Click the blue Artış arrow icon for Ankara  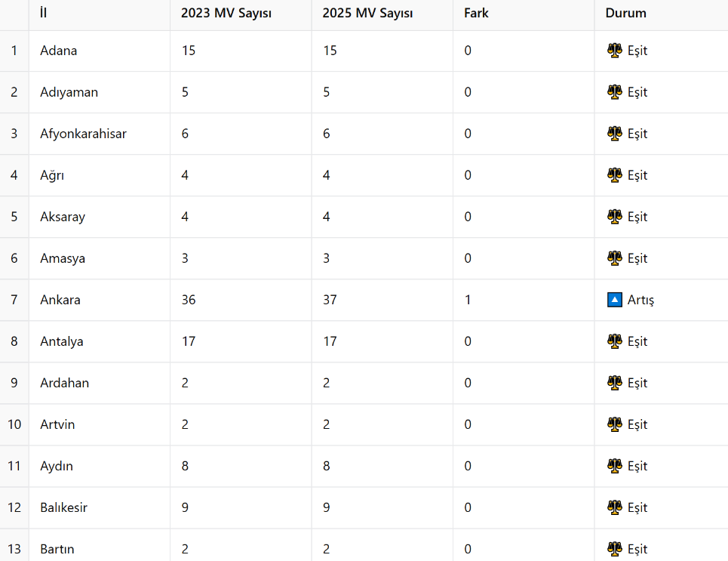point(614,300)
